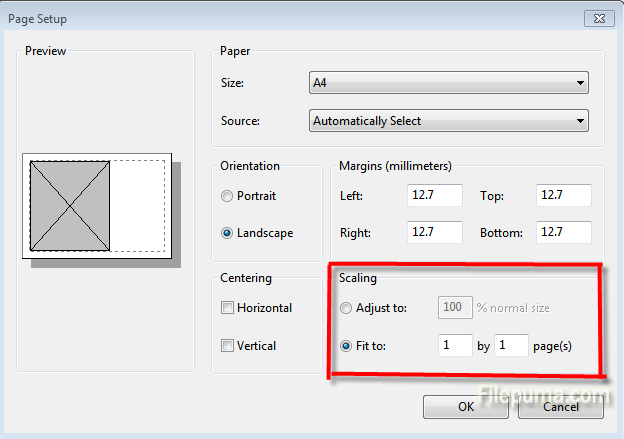Focus the Right margin input
The width and height of the screenshot is (624, 439).
435,233
